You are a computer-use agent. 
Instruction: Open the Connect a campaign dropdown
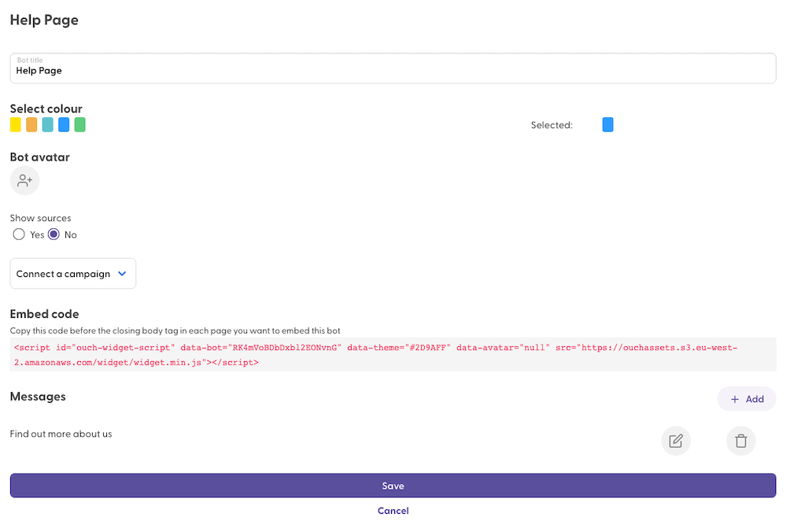point(72,274)
